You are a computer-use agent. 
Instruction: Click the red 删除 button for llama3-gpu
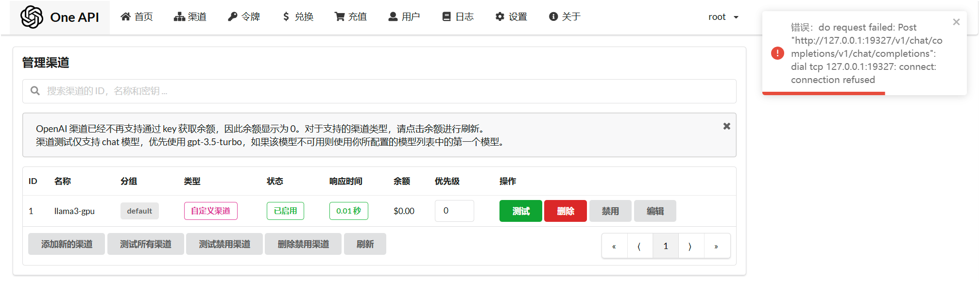(x=565, y=211)
